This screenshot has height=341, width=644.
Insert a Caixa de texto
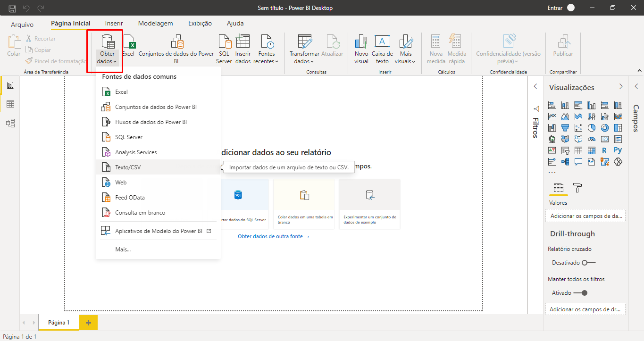tap(382, 49)
